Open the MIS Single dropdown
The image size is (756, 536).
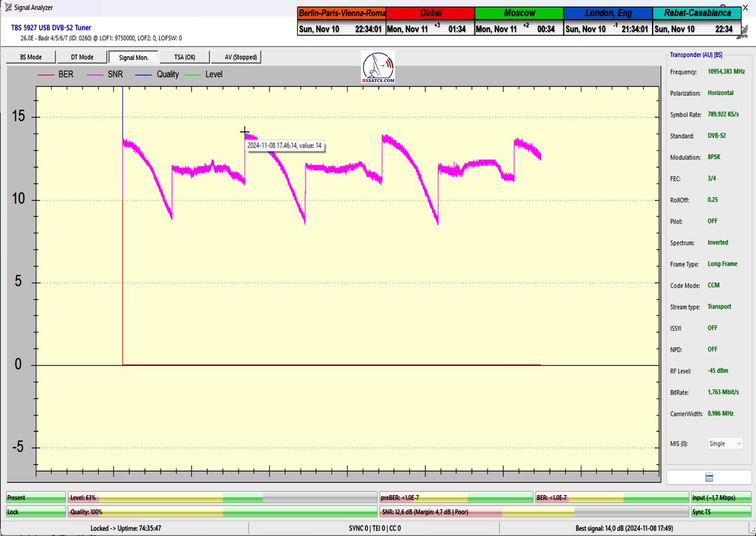click(725, 443)
